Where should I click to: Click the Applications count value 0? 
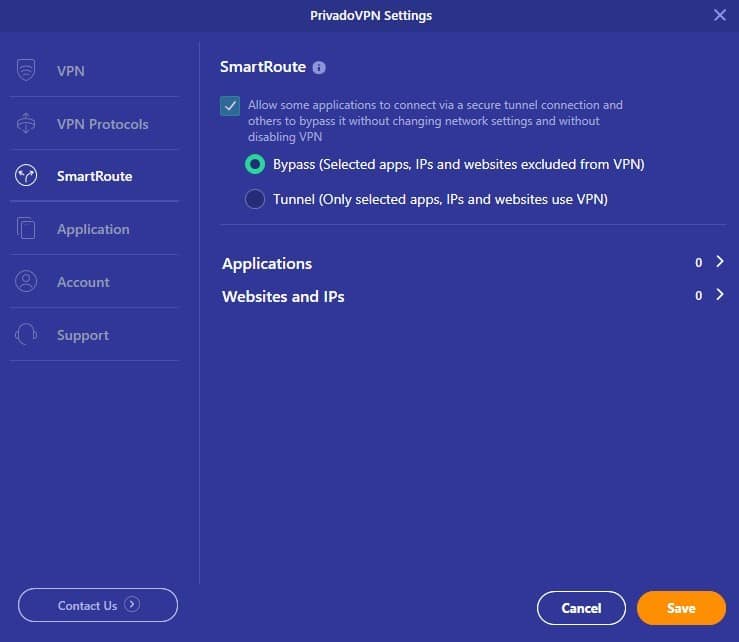pyautogui.click(x=698, y=263)
